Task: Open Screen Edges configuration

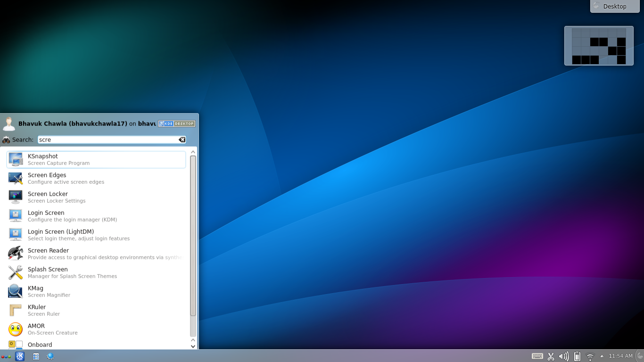Action: coord(96,178)
